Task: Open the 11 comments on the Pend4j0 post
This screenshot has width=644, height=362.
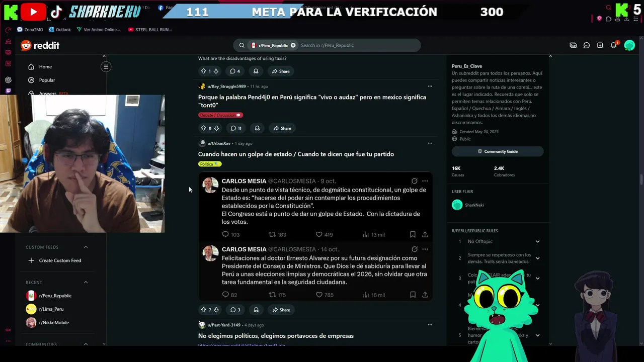Action: pyautogui.click(x=236, y=128)
